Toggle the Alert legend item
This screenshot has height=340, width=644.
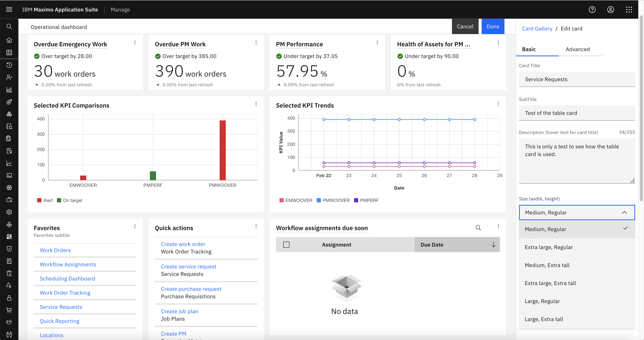click(45, 200)
